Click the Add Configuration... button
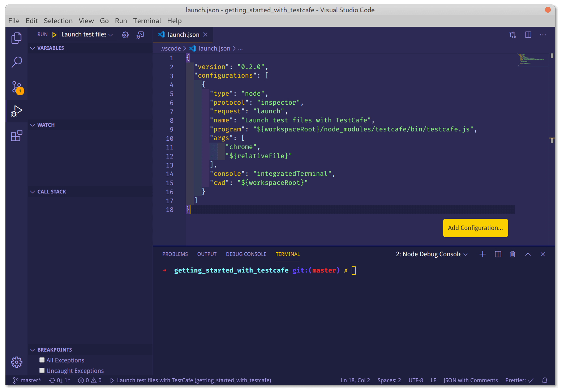562x392 pixels. click(x=475, y=228)
